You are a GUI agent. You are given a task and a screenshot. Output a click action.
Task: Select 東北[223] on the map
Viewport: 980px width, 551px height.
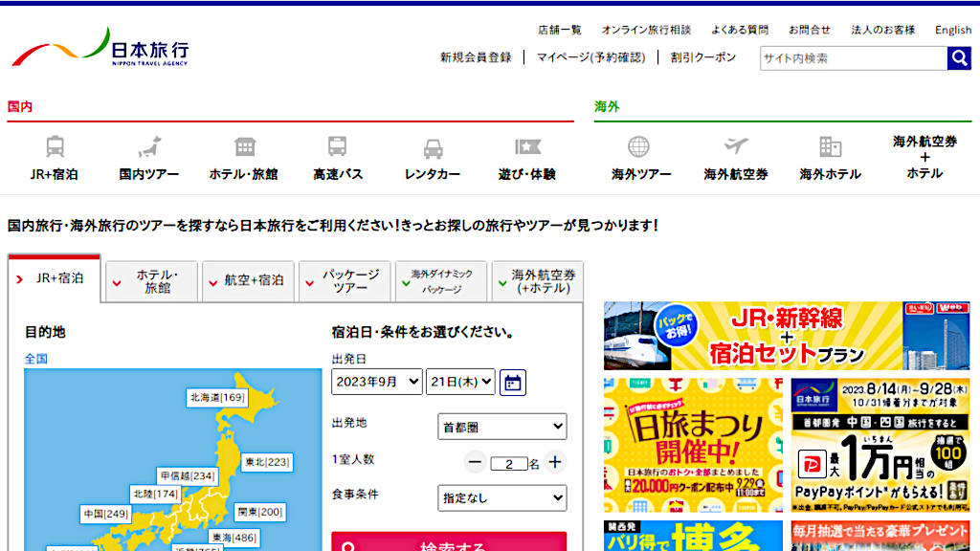267,462
